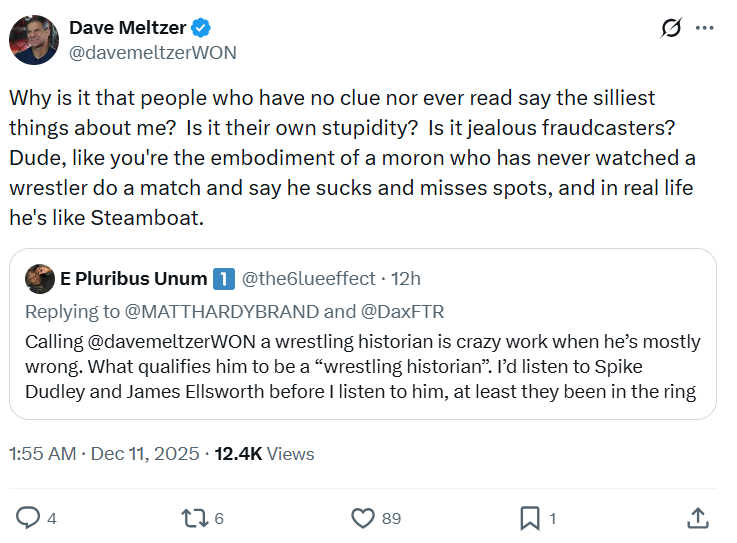
Task: Click the 12h timestamp on quoted post
Action: (407, 278)
